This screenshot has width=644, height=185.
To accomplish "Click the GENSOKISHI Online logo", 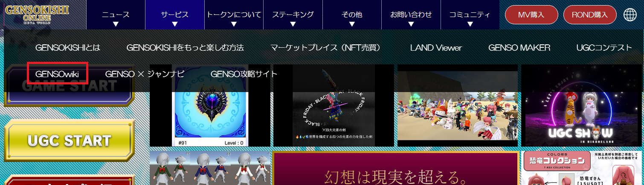I will point(37,15).
